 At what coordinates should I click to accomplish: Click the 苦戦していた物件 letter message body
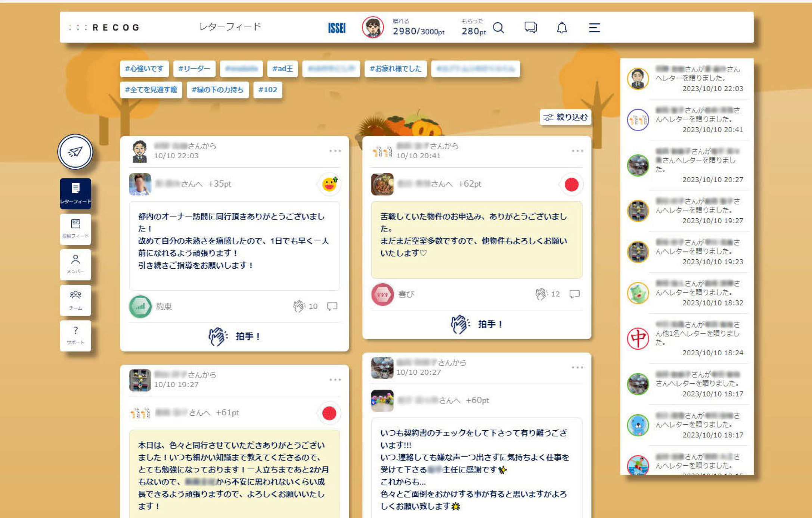[x=477, y=240]
